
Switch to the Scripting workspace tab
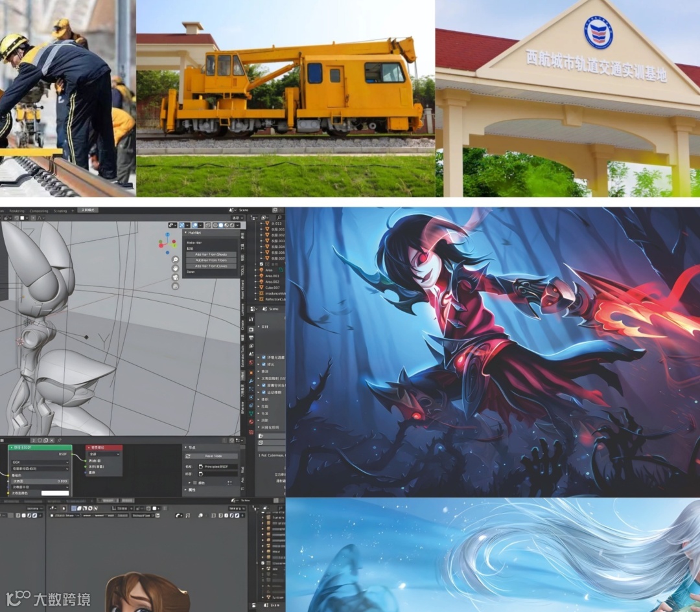tap(60, 210)
